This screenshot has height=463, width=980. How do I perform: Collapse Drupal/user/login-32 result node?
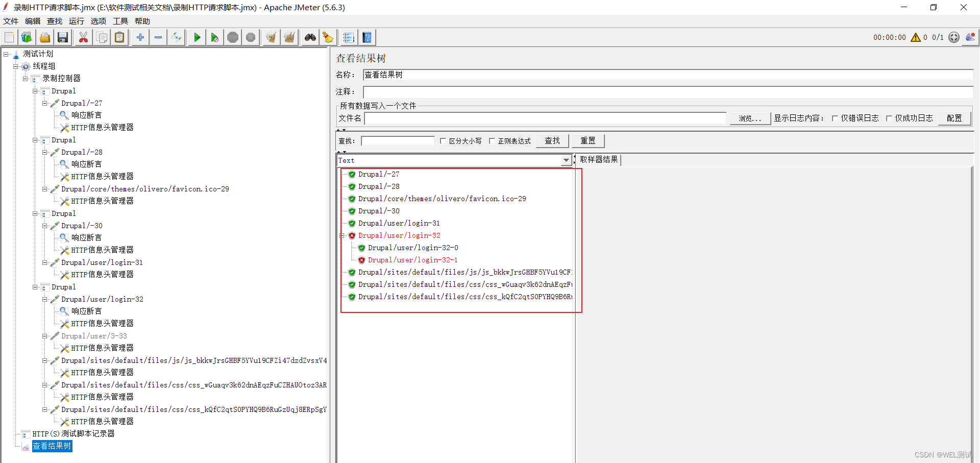click(342, 236)
